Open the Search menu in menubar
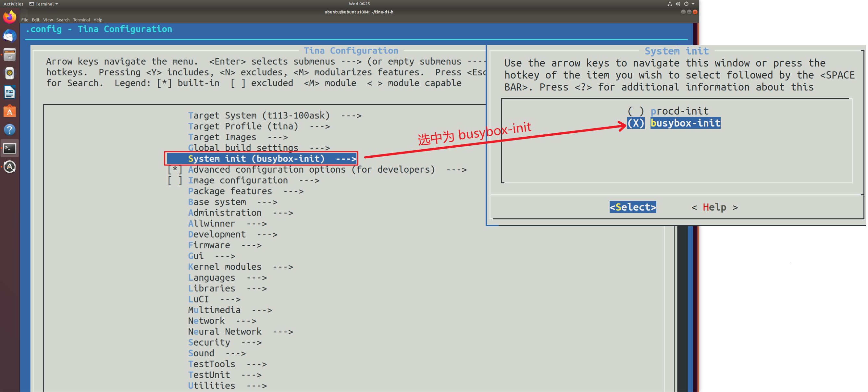This screenshot has width=868, height=392. pos(63,20)
